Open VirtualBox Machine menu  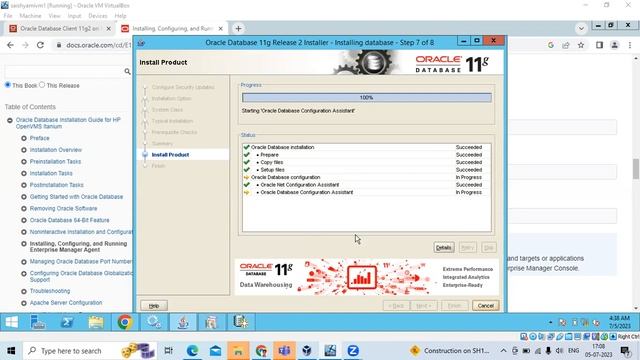30,16
